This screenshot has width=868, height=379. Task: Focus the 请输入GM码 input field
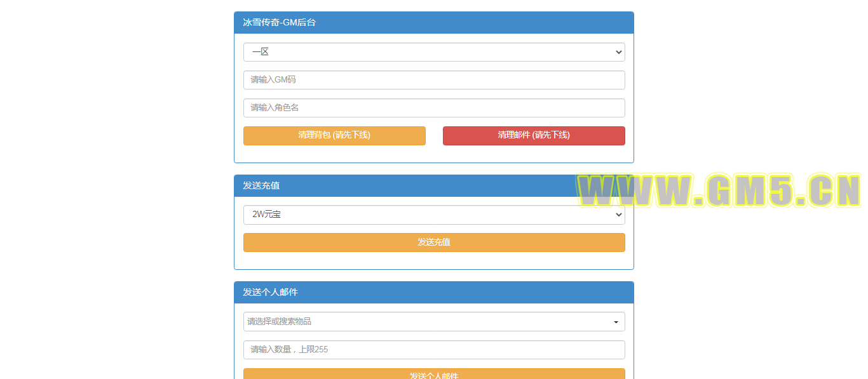pos(434,80)
